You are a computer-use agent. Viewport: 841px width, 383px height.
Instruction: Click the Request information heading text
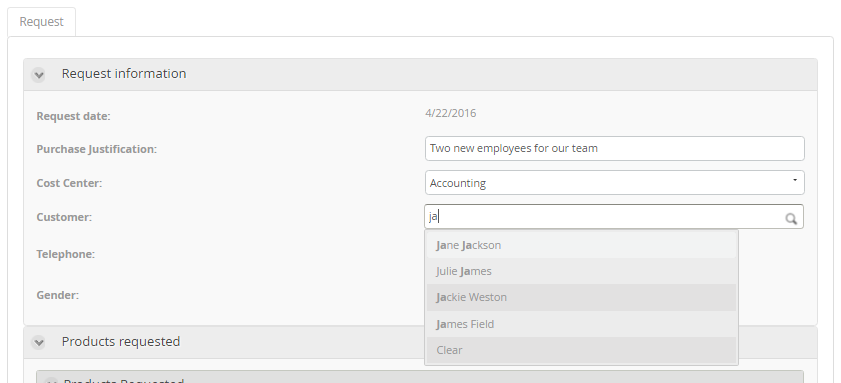coord(124,73)
